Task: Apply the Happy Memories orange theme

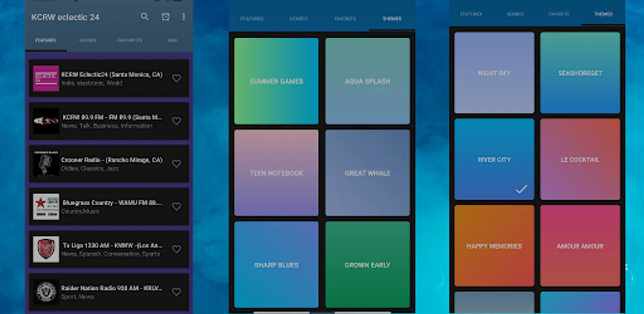Action: 494,246
